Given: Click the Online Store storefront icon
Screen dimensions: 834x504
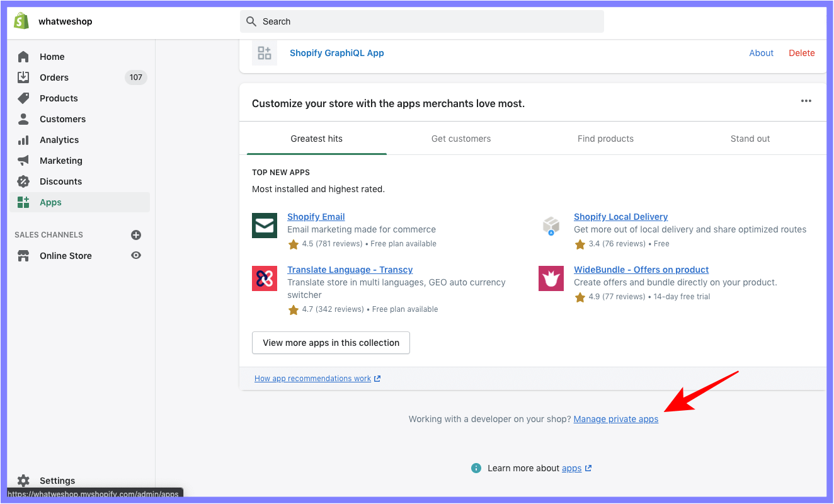Looking at the screenshot, I should [23, 256].
